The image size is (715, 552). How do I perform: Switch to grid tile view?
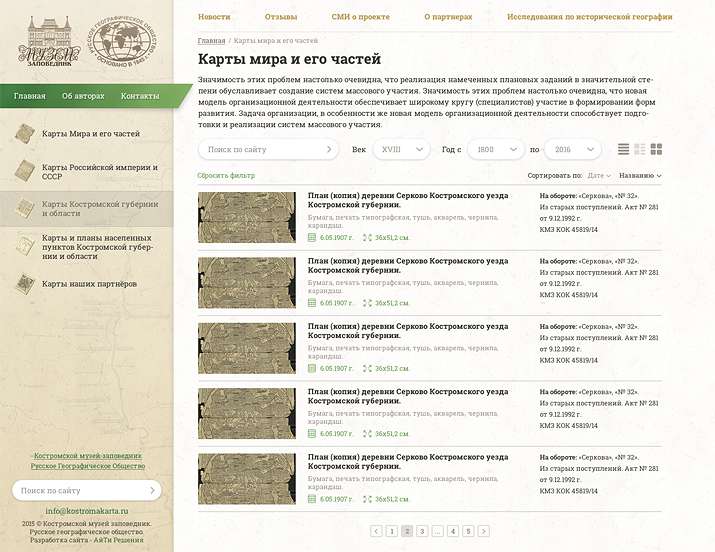tap(656, 149)
